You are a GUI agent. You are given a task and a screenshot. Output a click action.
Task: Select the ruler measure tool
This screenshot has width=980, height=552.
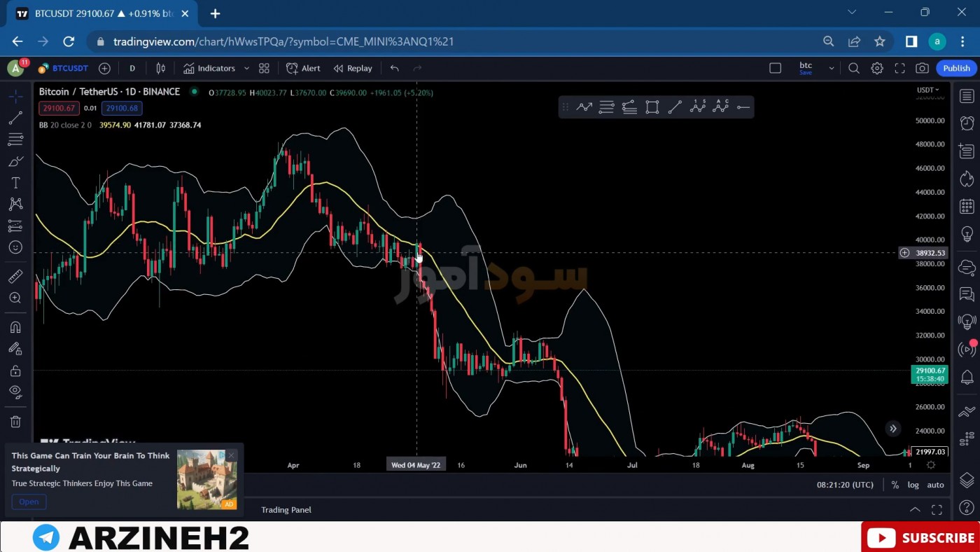tap(15, 277)
